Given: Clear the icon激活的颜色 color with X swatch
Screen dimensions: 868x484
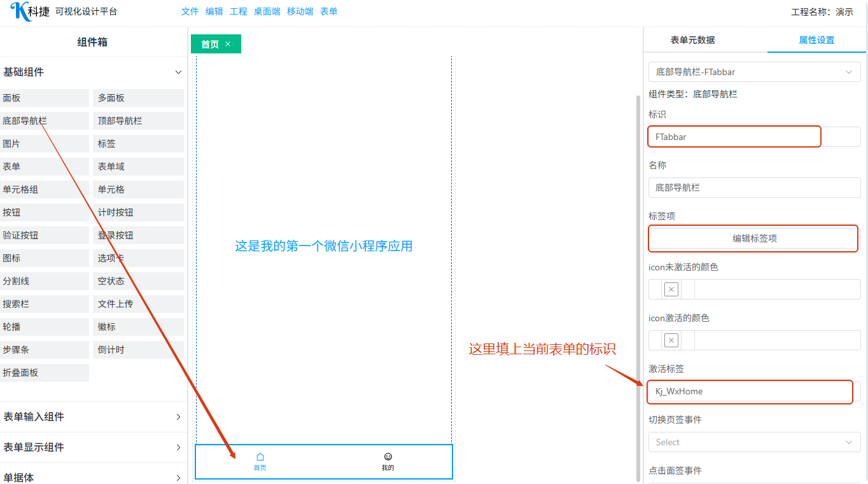Looking at the screenshot, I should point(671,340).
